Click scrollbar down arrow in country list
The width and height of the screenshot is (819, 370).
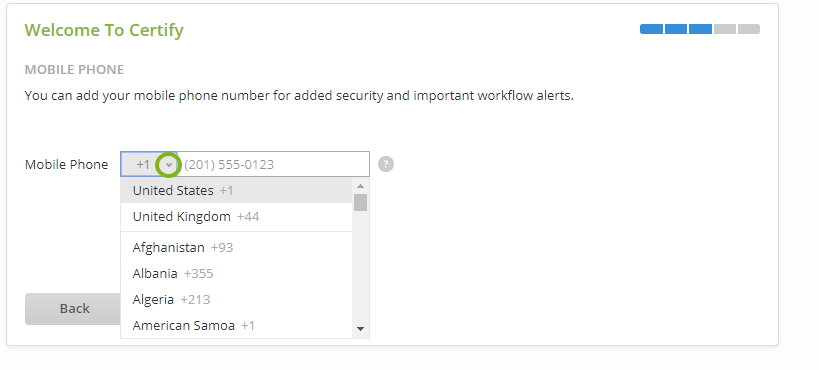(360, 329)
